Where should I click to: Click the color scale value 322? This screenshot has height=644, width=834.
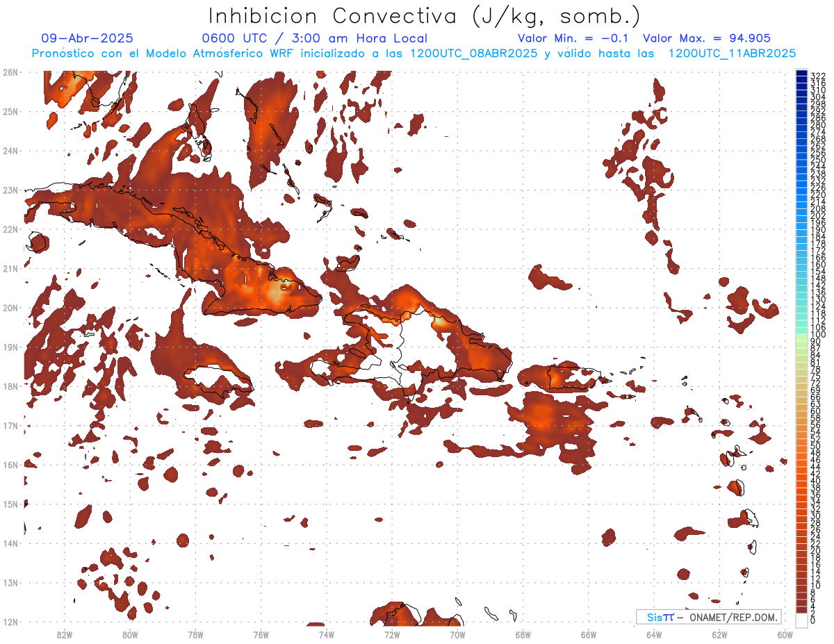[x=818, y=76]
